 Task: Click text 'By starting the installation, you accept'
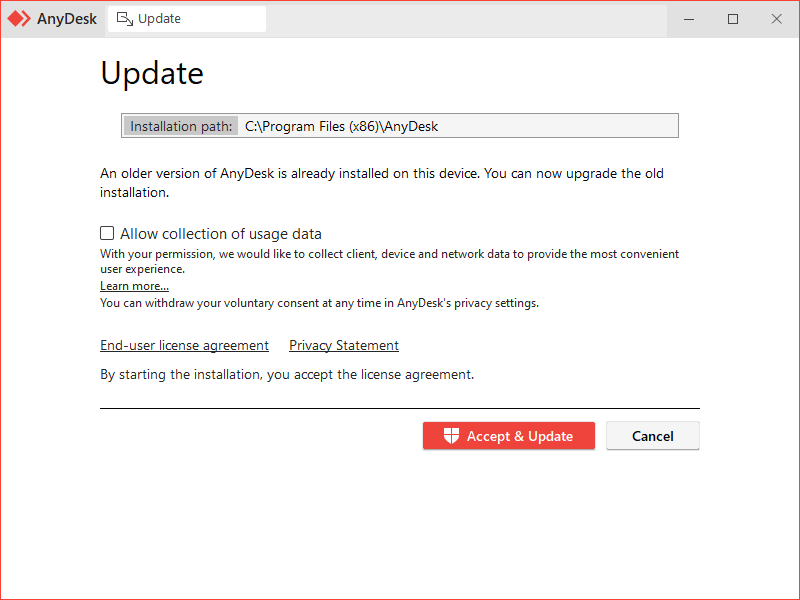click(217, 374)
